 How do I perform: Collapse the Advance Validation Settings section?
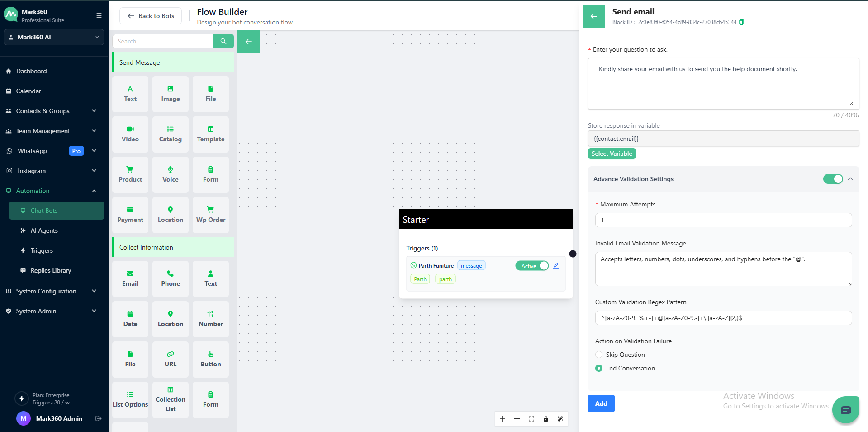click(x=850, y=179)
